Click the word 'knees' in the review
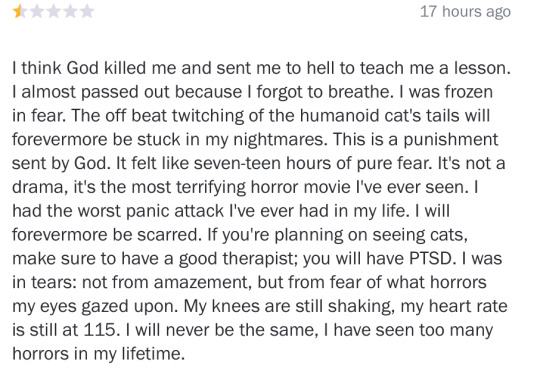Screen dimensions: 540x381 [x=236, y=306]
